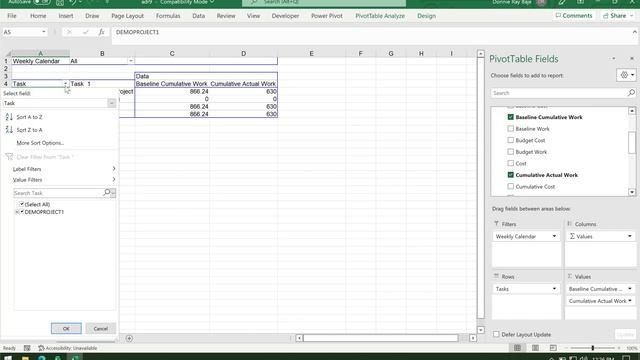Uncheck Baseline Cumulative Work field
640x360 pixels.
point(510,117)
